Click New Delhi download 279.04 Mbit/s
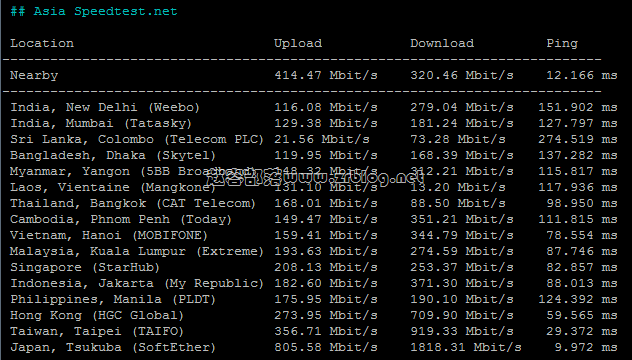This screenshot has height=360, width=632. pyautogui.click(x=462, y=107)
